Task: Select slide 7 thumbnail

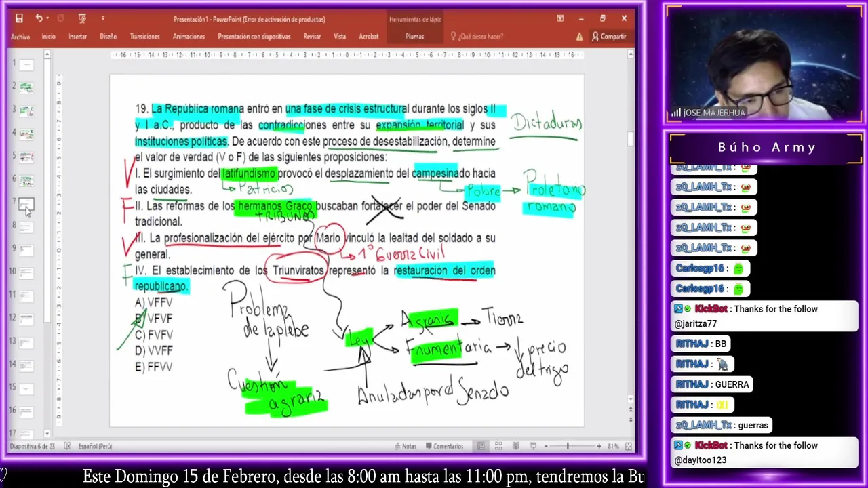Action: (26, 204)
